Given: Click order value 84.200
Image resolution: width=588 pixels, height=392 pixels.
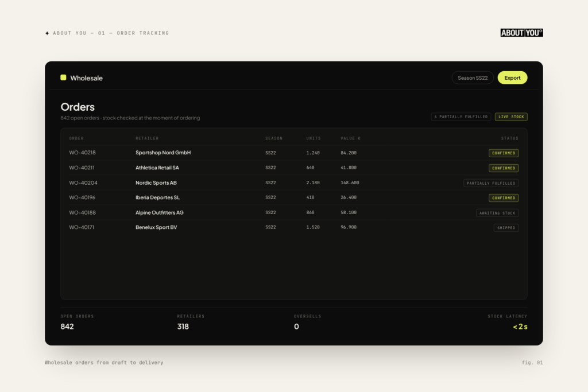Looking at the screenshot, I should point(349,153).
